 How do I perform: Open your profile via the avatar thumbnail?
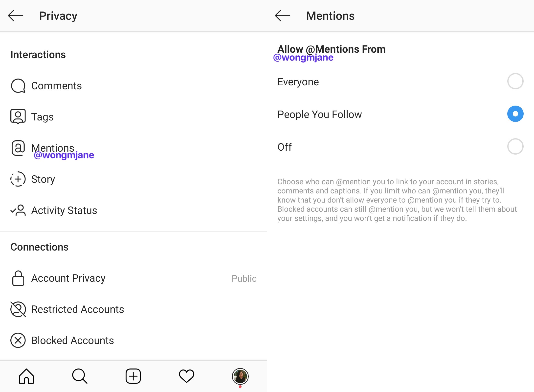(x=240, y=376)
